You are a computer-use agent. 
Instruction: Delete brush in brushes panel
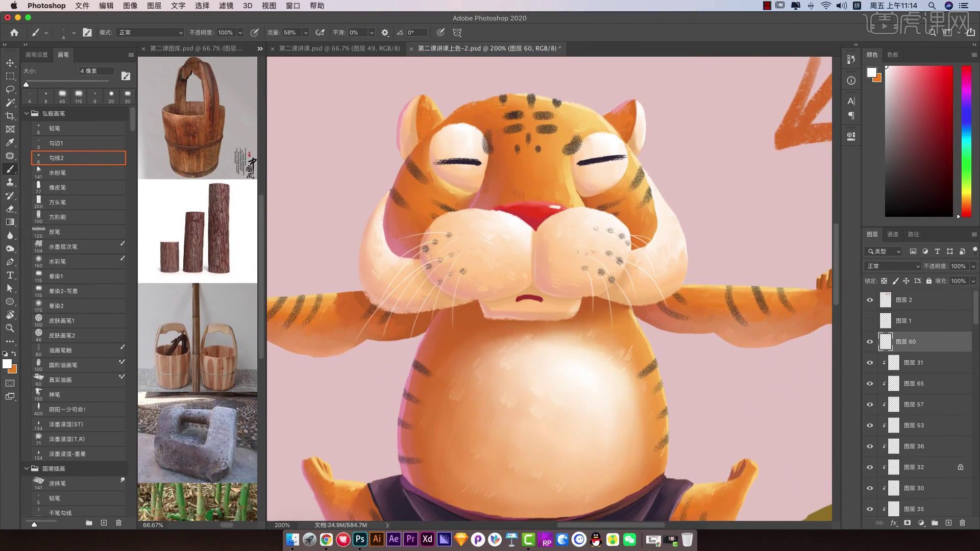pos(118,523)
